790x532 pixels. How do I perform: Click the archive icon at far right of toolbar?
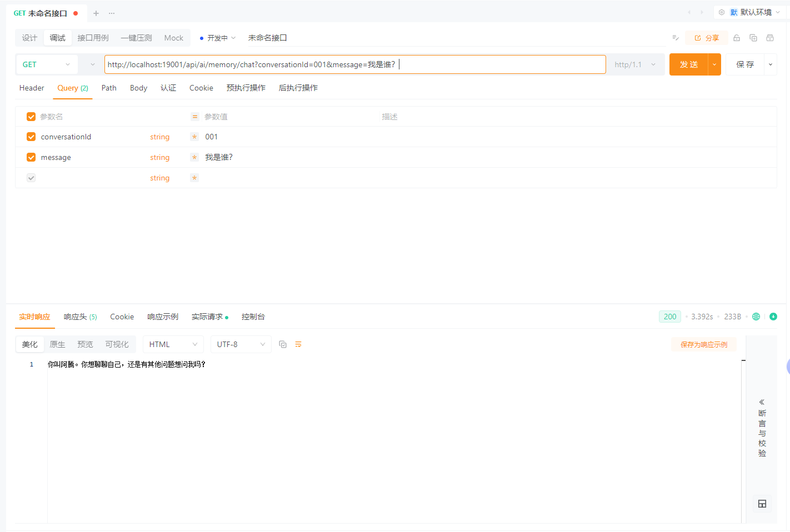click(770, 38)
